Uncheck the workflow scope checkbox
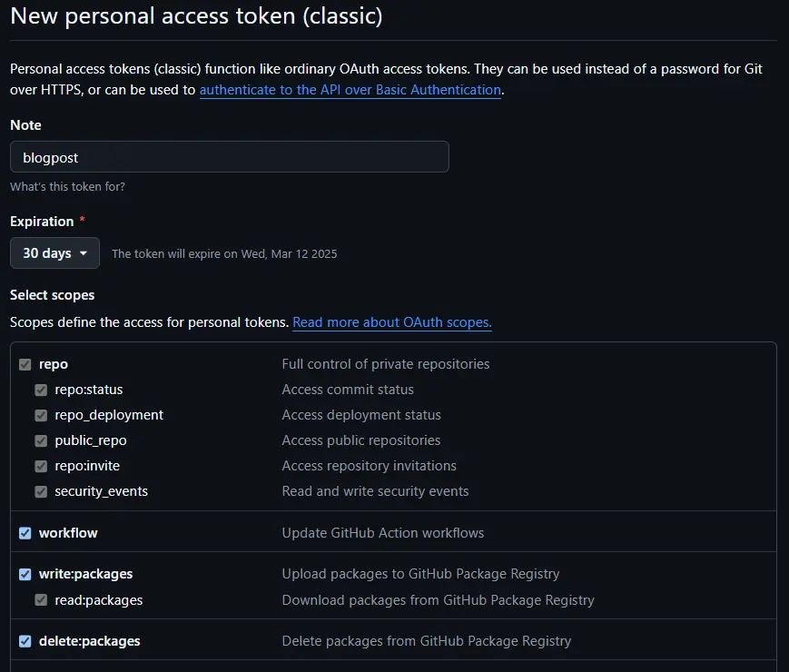 coord(25,533)
